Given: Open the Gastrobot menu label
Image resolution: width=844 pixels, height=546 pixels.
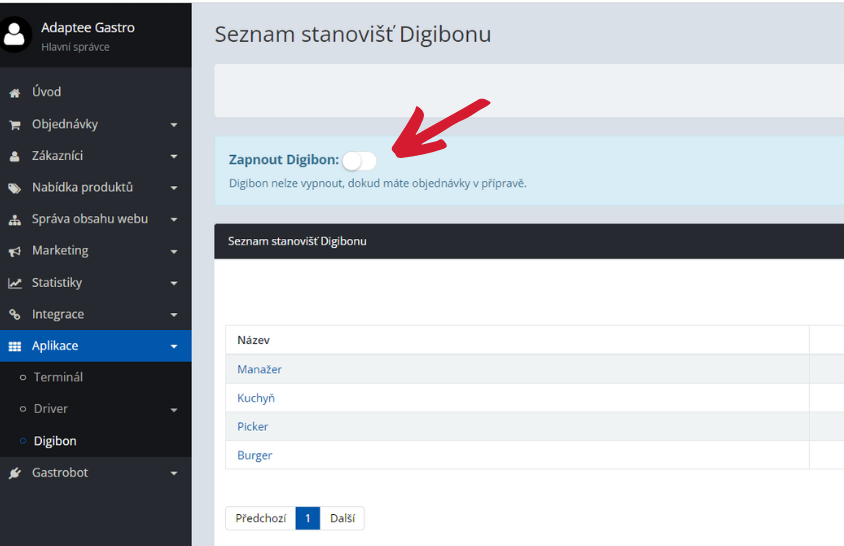Looking at the screenshot, I should point(60,472).
